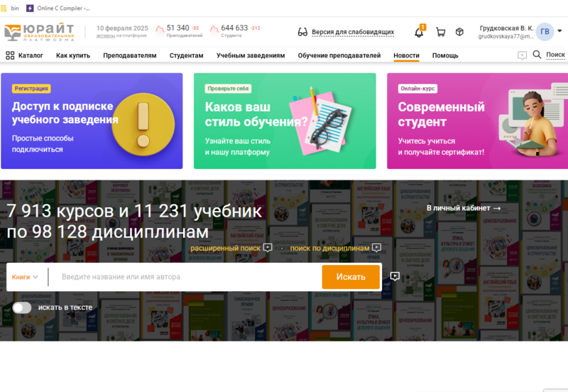Click the book title or author search field
Viewport: 568px width, 392px height.
(185, 277)
